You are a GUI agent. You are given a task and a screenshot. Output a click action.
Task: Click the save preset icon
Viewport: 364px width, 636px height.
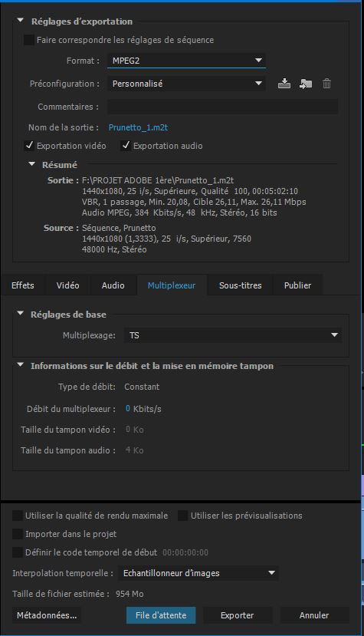click(x=284, y=84)
